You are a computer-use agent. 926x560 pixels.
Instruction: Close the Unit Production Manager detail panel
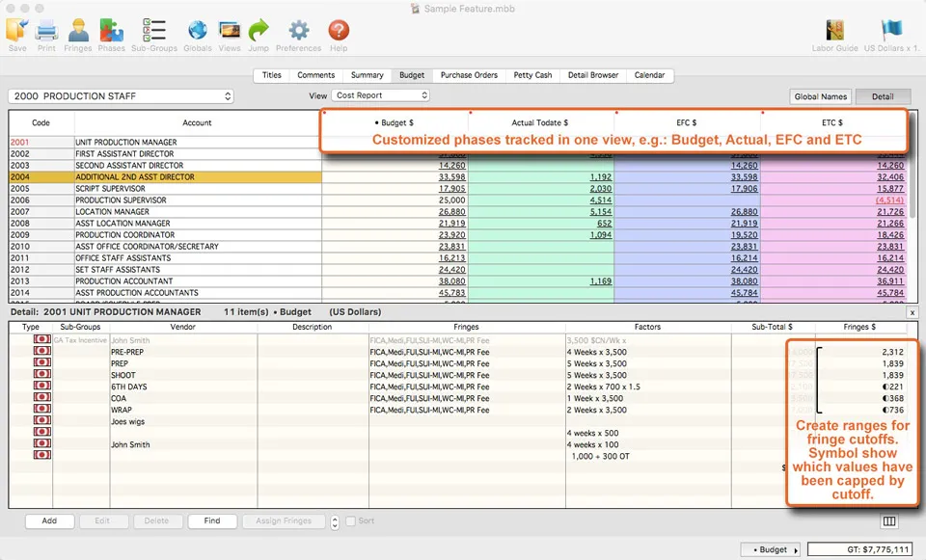click(912, 312)
